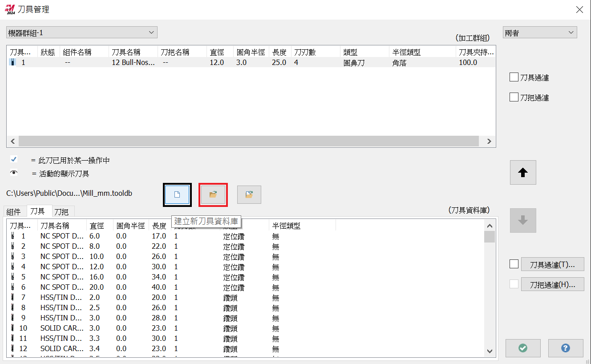
Task: Click the open tool library folder icon
Action: coord(213,194)
